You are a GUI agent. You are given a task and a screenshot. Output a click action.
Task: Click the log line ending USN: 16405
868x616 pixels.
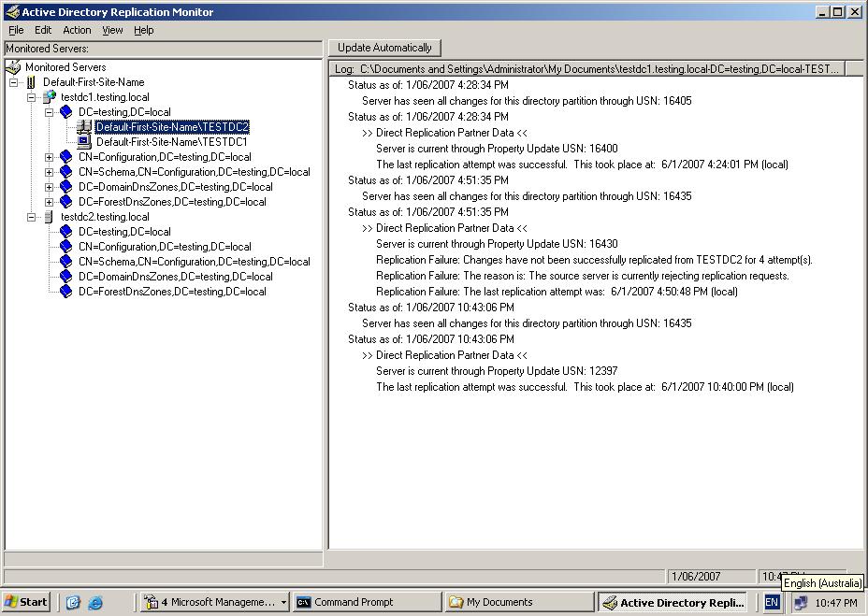527,101
